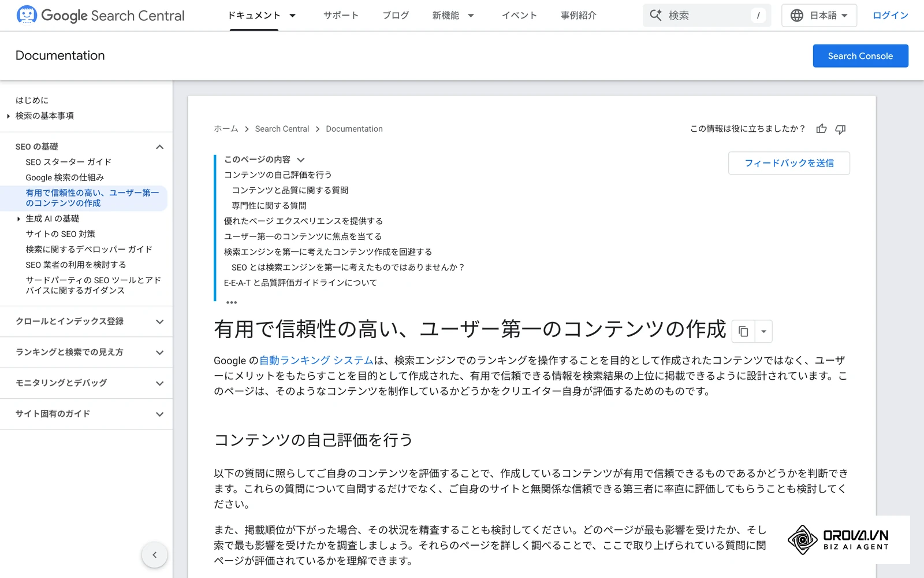This screenshot has width=924, height=578.
Task: Select SEO 業者の利用を検討する in sidebar
Action: point(76,265)
